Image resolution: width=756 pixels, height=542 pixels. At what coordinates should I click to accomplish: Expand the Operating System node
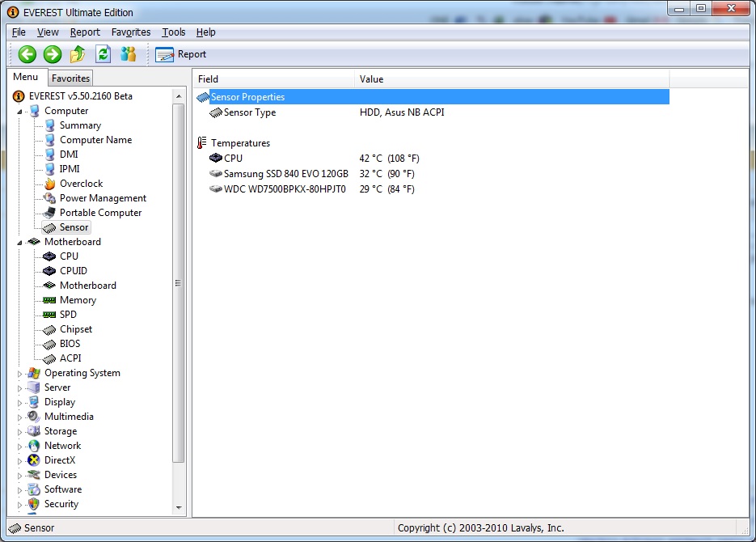tap(19, 374)
